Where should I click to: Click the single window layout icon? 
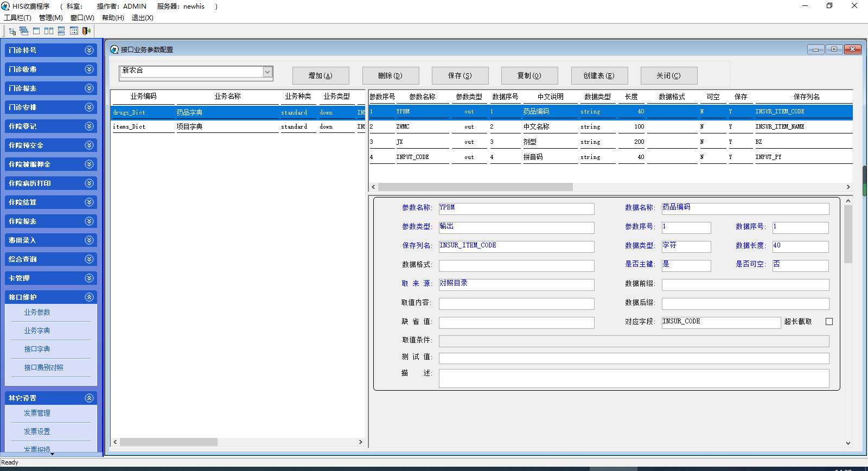click(36, 31)
